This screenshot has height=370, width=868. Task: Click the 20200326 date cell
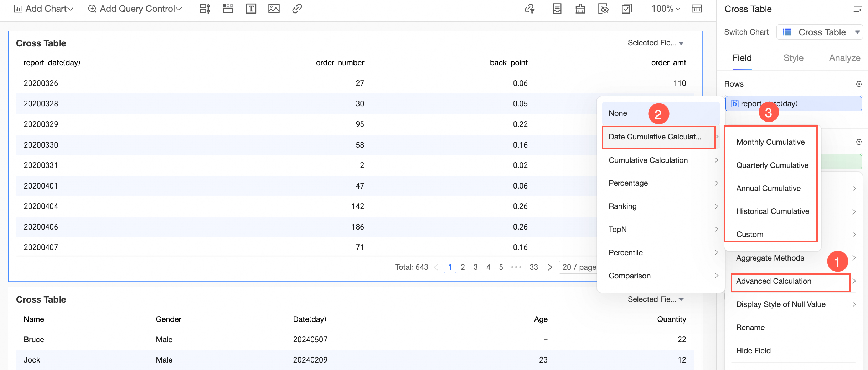tap(41, 83)
